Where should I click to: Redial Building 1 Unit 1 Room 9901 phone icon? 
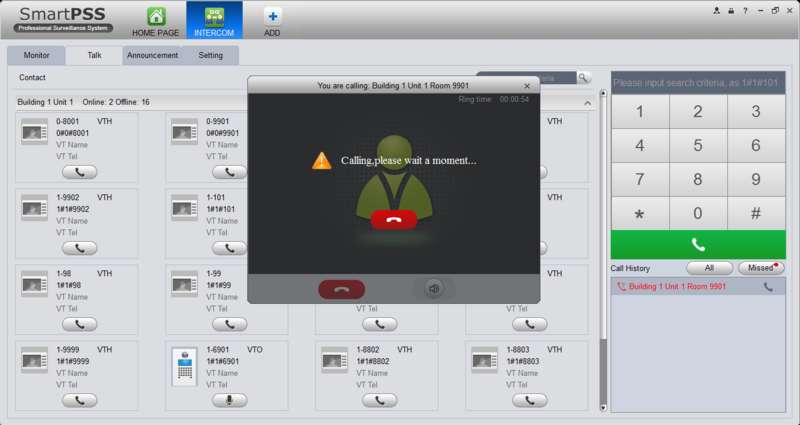[768, 287]
